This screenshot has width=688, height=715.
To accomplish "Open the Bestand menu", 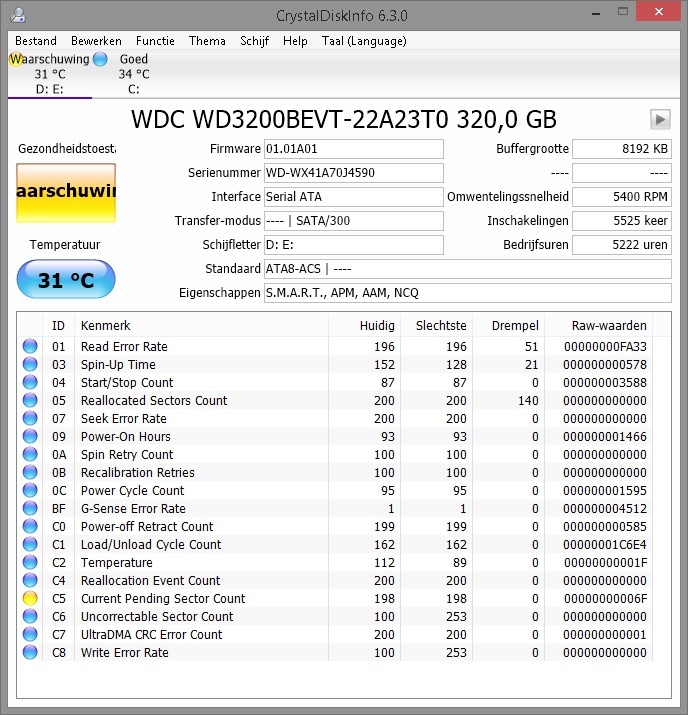I will click(x=36, y=41).
